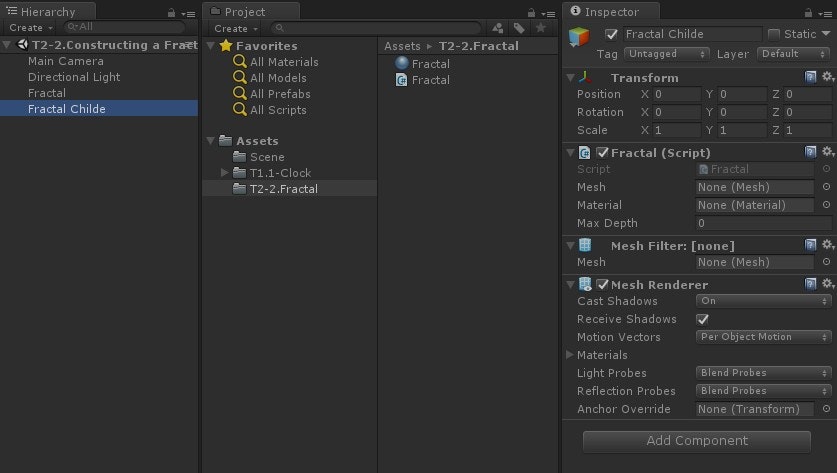The image size is (837, 473).
Task: Click the Max Depth input field
Action: (x=763, y=223)
